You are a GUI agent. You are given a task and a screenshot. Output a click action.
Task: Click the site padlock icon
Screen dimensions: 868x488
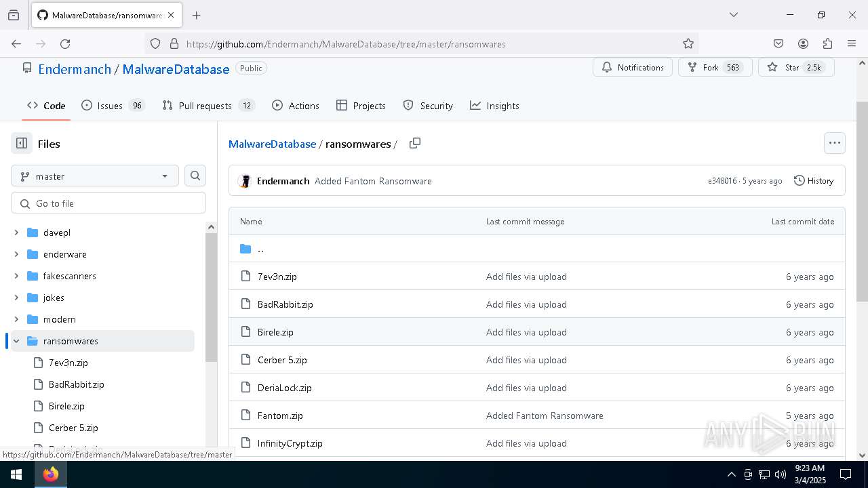[x=174, y=43]
